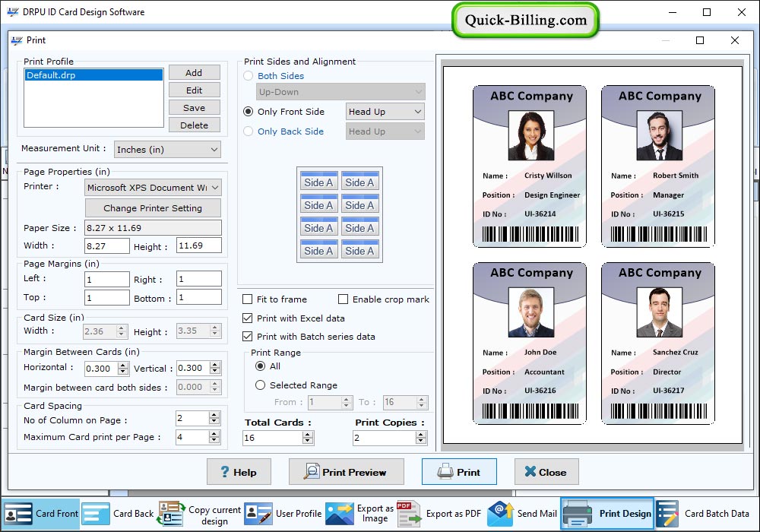The width and height of the screenshot is (760, 532).
Task: Uncheck Print with Batch series data
Action: click(x=247, y=336)
